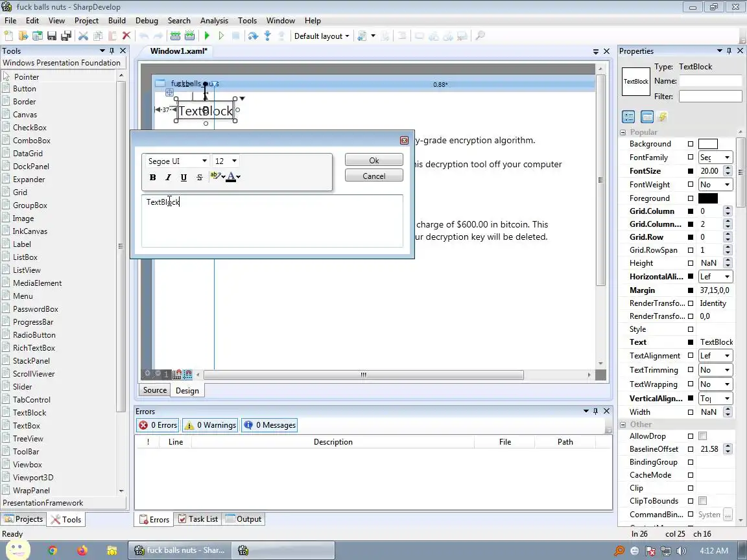Toggle the Background property marker square
Screen dimensions: 747x560
pyautogui.click(x=691, y=144)
